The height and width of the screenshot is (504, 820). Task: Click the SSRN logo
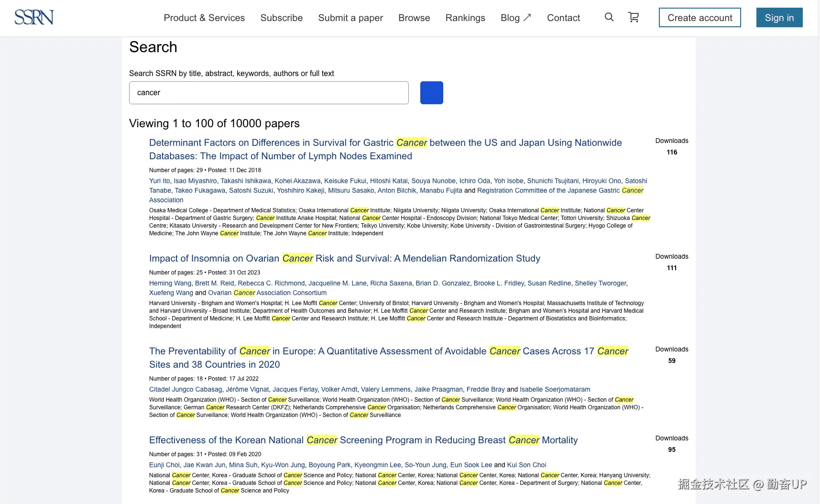point(34,17)
